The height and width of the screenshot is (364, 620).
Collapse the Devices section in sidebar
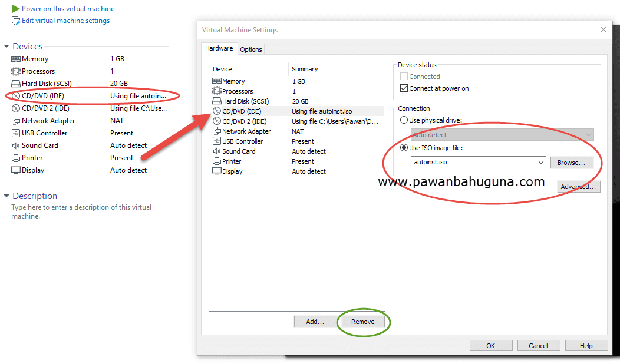coord(7,46)
